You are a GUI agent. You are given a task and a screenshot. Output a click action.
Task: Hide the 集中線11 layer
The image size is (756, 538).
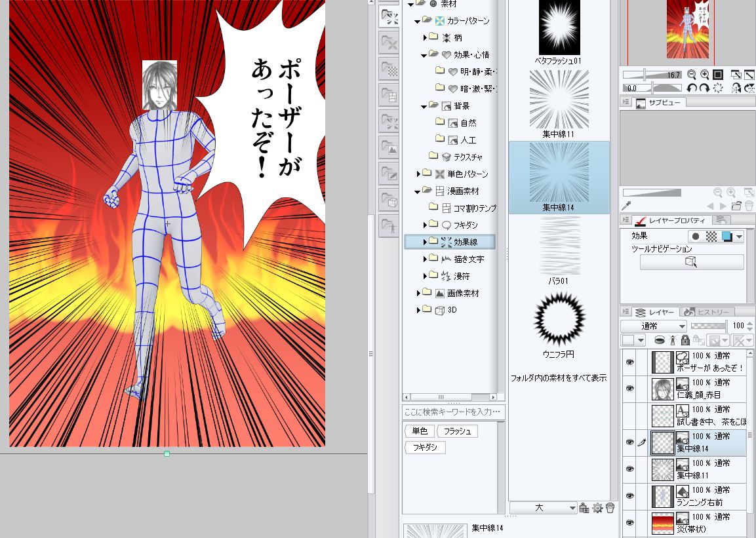[630, 469]
